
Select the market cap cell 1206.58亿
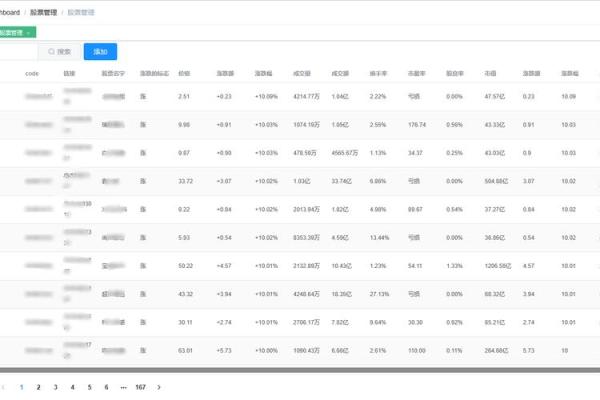498,266
